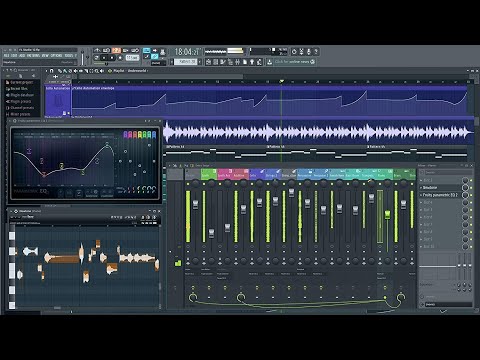The width and height of the screenshot is (480, 360).
Task: Click the peak band node atop the EQ curve
Action: [x=107, y=144]
